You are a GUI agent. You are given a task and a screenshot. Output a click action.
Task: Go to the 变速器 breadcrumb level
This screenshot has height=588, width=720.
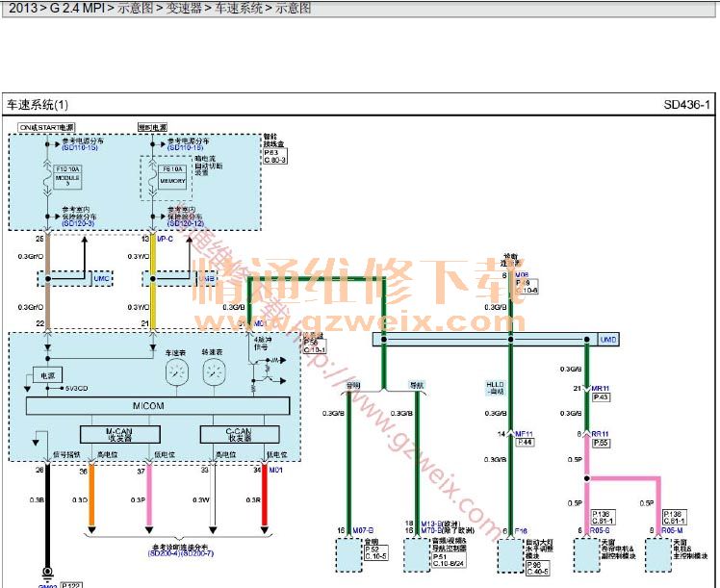pos(184,8)
